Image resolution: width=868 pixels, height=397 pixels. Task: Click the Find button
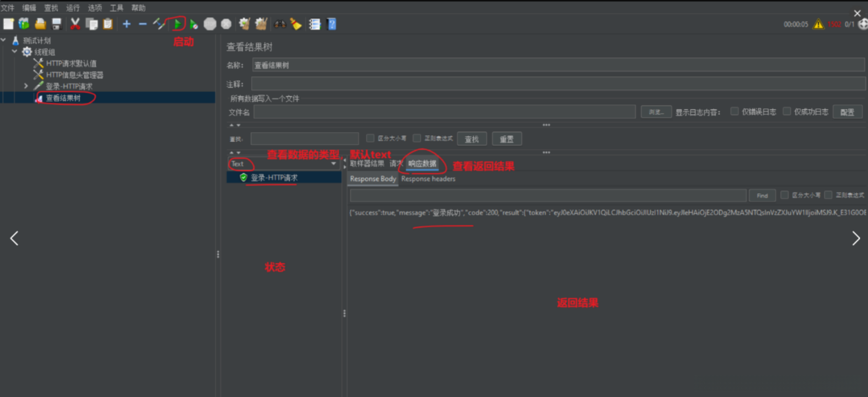point(762,195)
